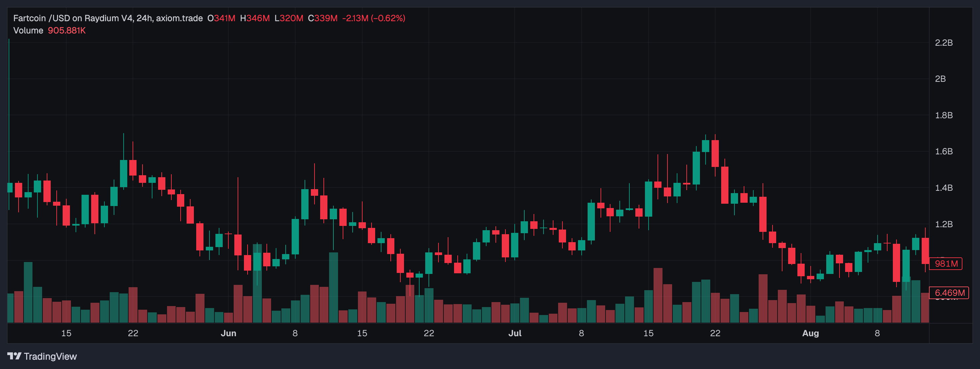Select the low value L320M
Image resolution: width=980 pixels, height=369 pixels.
288,18
